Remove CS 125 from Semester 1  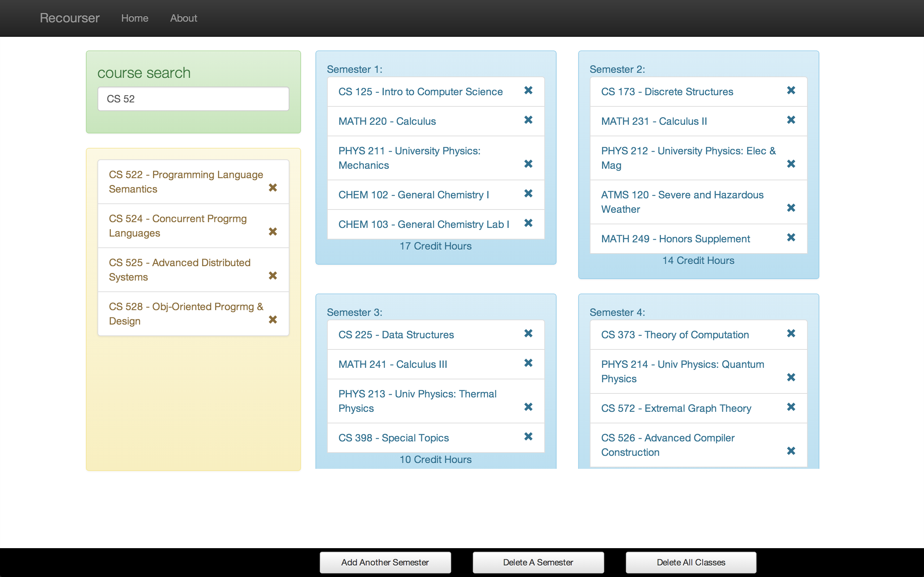(x=528, y=91)
